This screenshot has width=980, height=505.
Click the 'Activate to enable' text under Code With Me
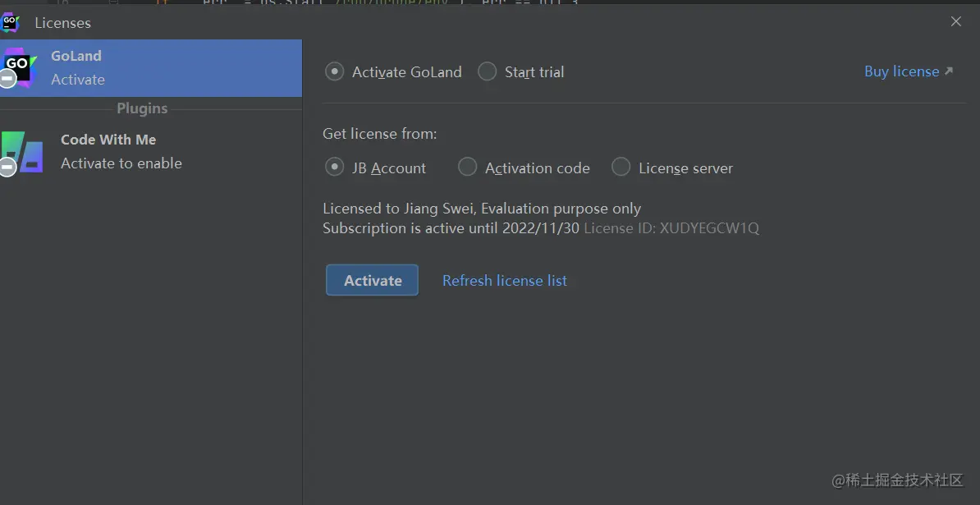pyautogui.click(x=121, y=163)
